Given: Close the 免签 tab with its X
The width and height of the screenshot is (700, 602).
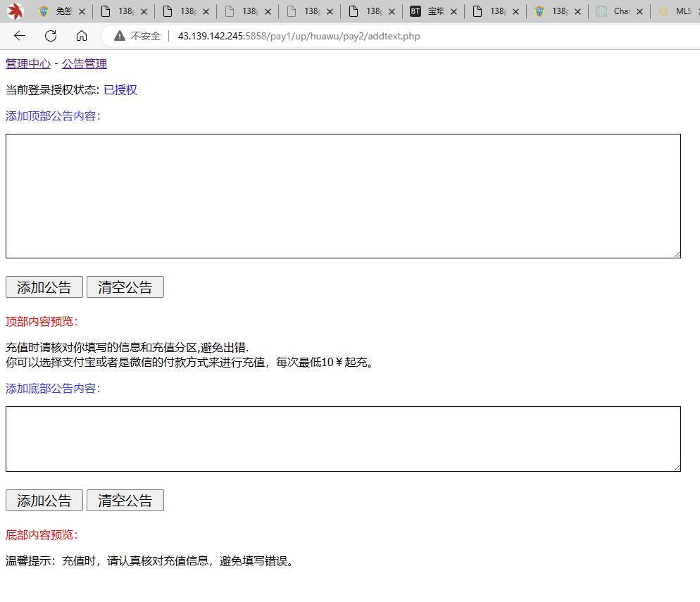Looking at the screenshot, I should click(82, 11).
